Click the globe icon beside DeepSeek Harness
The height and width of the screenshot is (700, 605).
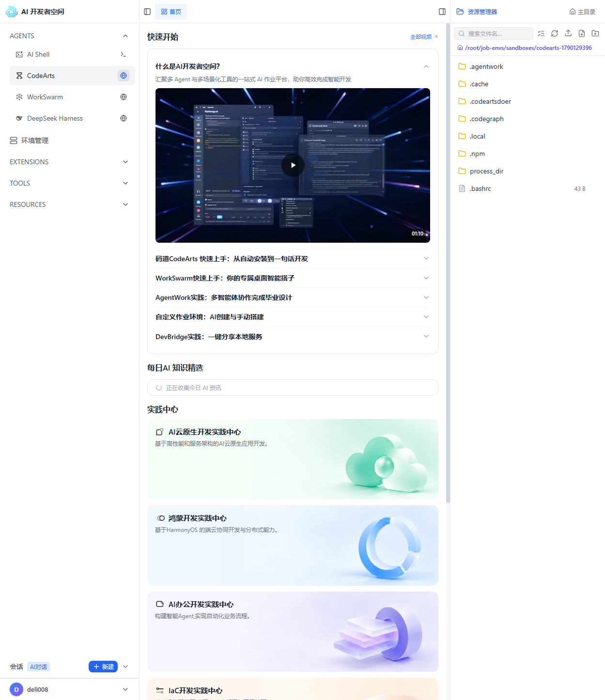(124, 118)
